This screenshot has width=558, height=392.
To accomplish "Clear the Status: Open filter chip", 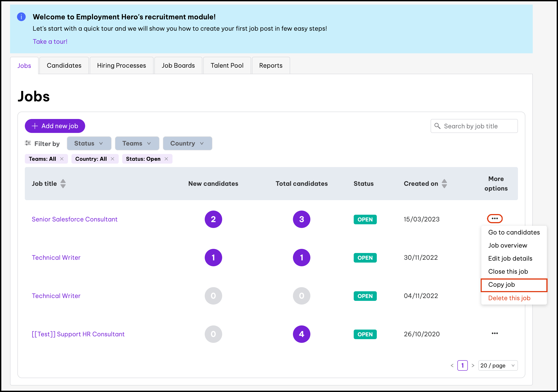I will pos(166,159).
